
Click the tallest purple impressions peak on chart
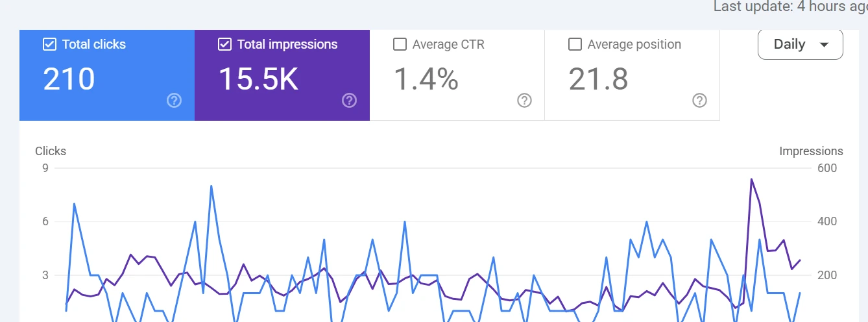coord(751,179)
